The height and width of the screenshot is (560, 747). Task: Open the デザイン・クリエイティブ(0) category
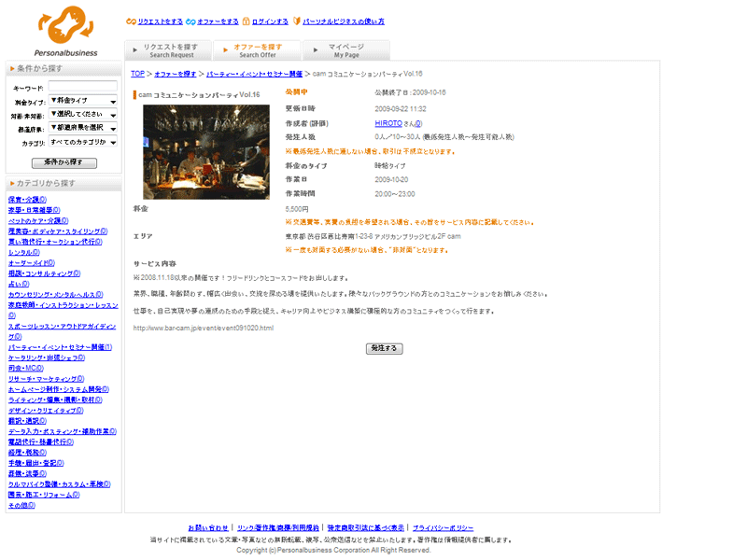[x=46, y=411]
